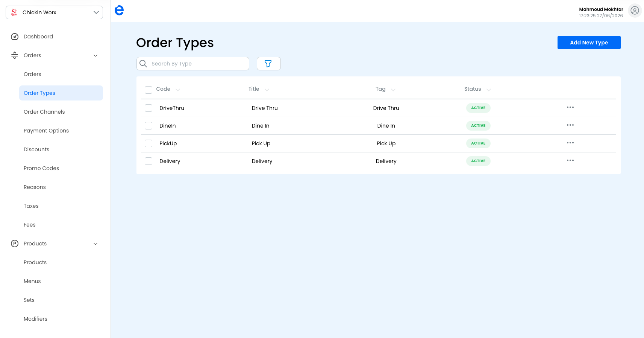Open Menus page
Viewport: 644px width, 338px height.
tap(32, 281)
